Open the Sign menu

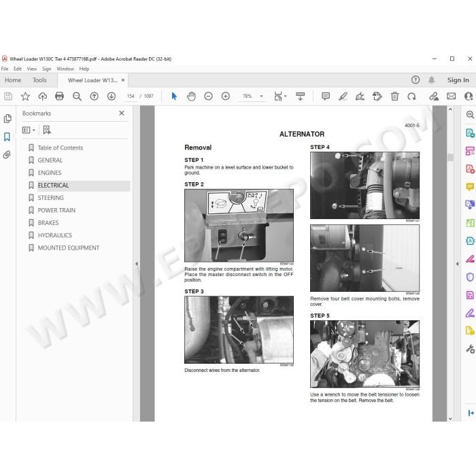click(46, 69)
